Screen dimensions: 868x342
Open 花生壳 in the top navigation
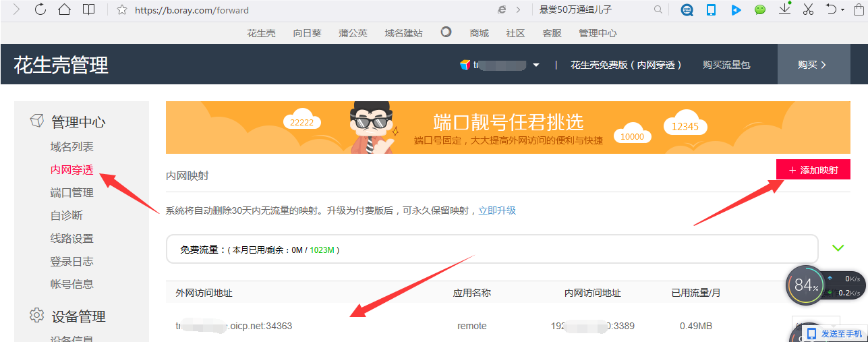point(261,33)
